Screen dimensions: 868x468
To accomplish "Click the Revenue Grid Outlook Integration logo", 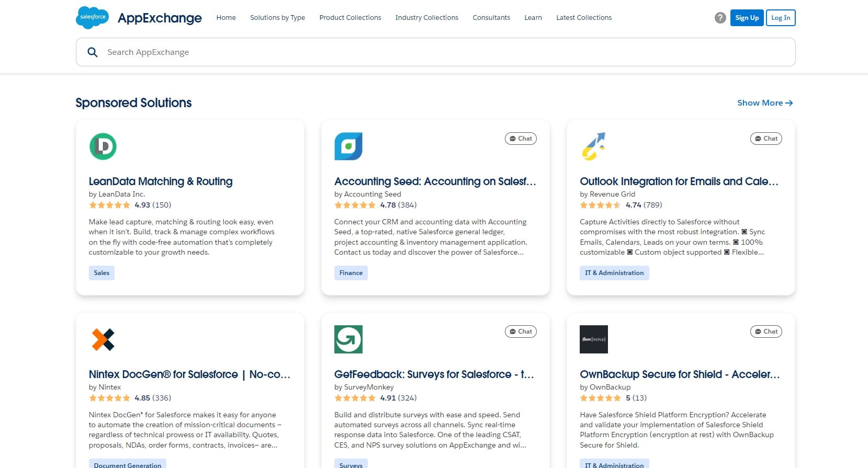I will tap(594, 146).
